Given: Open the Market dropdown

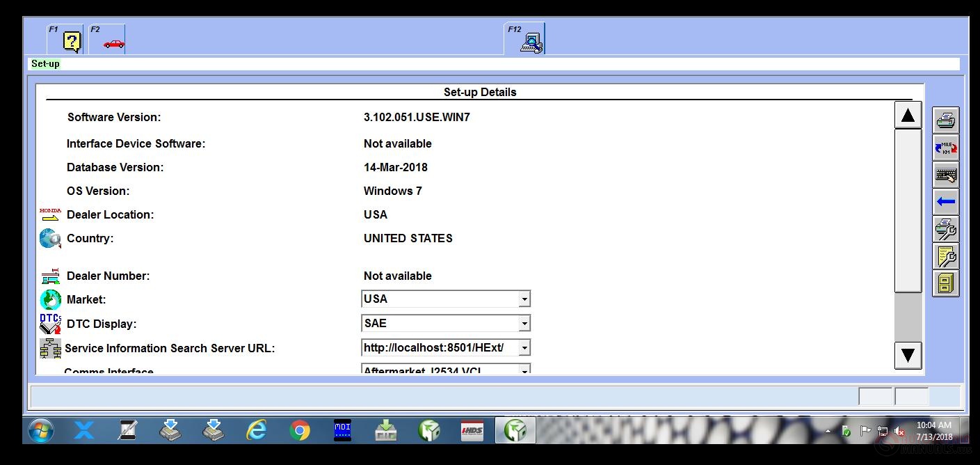Looking at the screenshot, I should pos(523,298).
